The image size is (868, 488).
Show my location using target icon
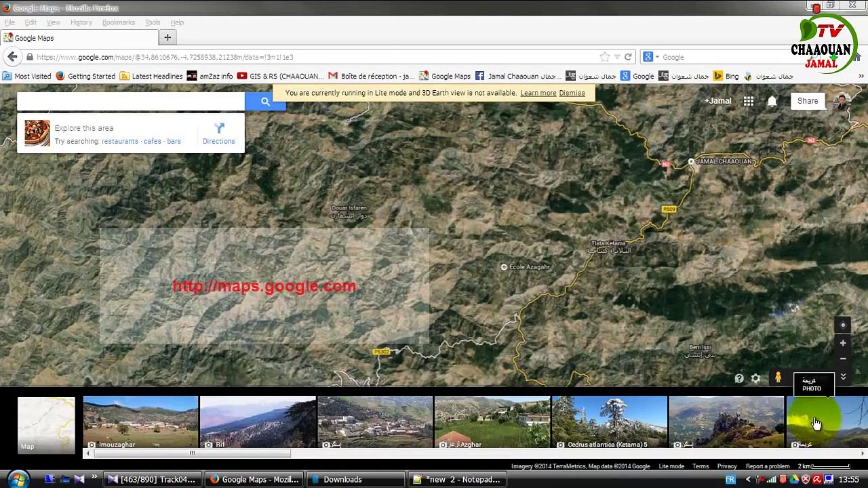(x=843, y=325)
